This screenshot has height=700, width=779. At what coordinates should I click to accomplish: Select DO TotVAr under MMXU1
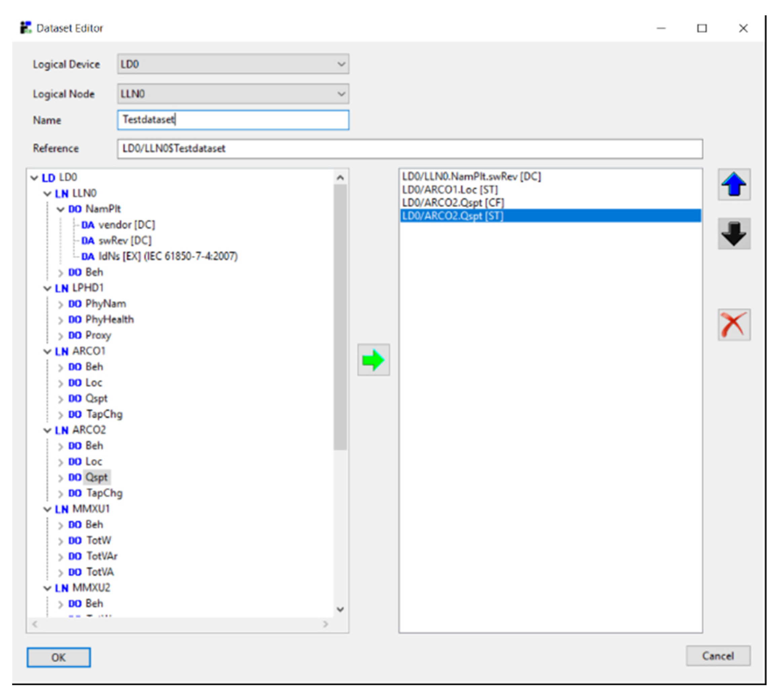pos(102,556)
